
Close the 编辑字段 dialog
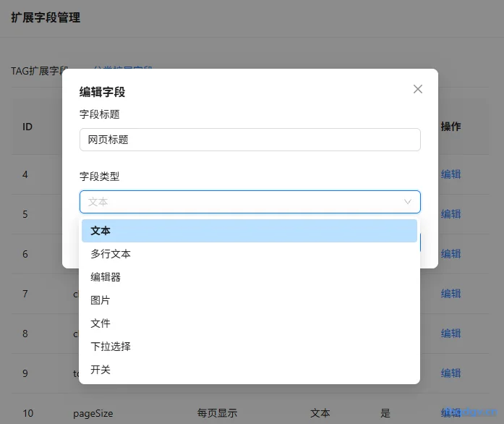click(417, 89)
